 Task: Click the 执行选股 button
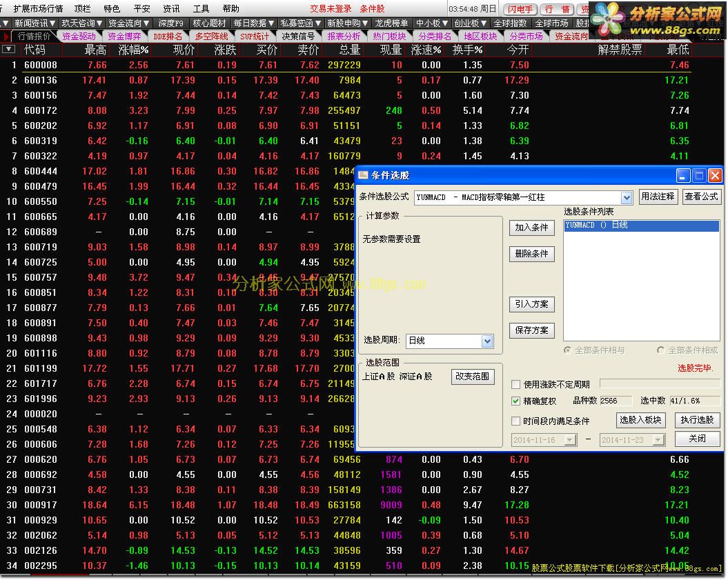698,420
